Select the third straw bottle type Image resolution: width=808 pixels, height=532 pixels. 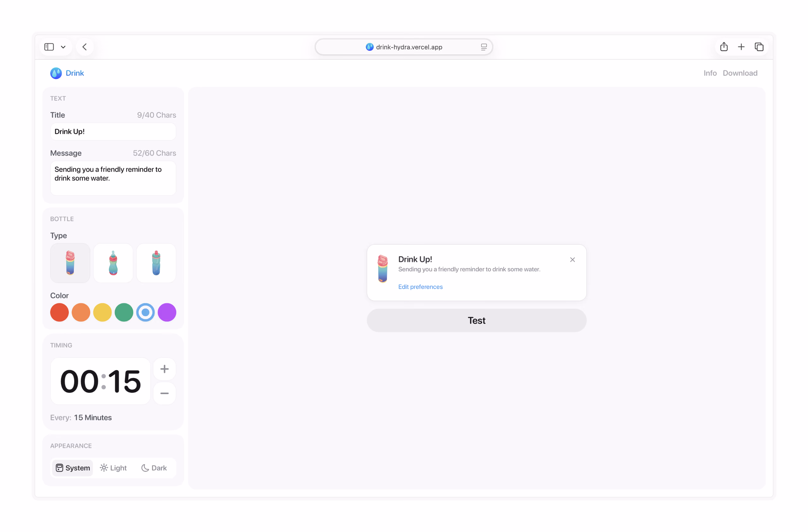click(156, 263)
